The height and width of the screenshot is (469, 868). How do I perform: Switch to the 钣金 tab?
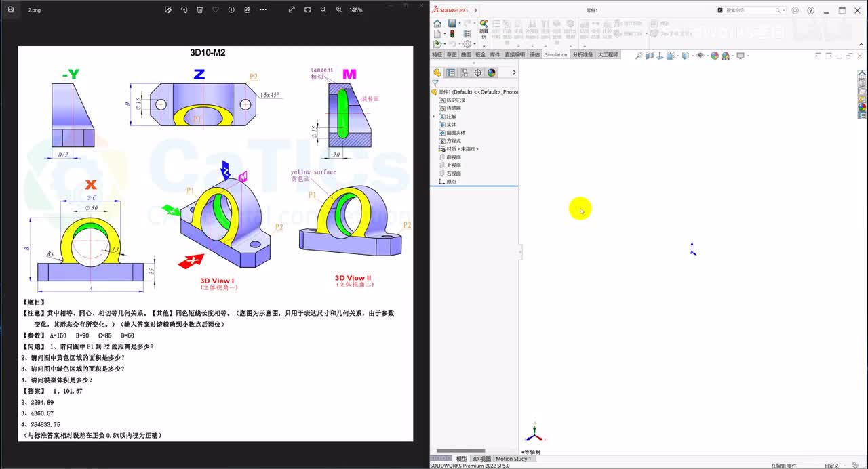(x=480, y=54)
